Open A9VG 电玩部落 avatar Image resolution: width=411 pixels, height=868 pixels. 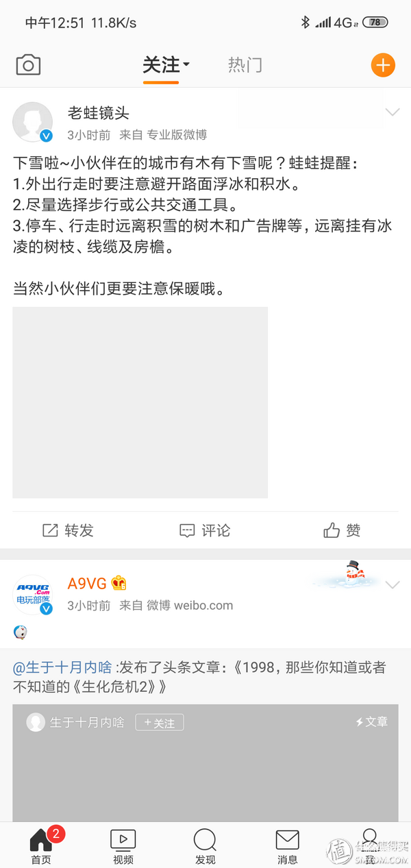tap(33, 594)
